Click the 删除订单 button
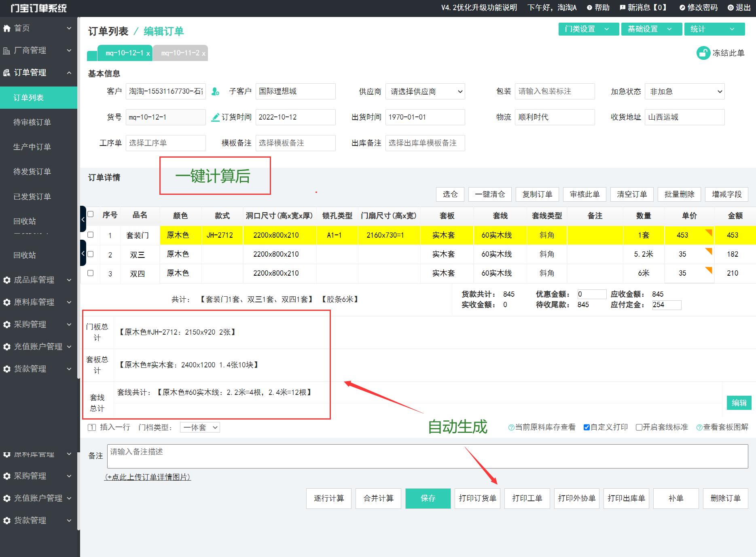 725,498
